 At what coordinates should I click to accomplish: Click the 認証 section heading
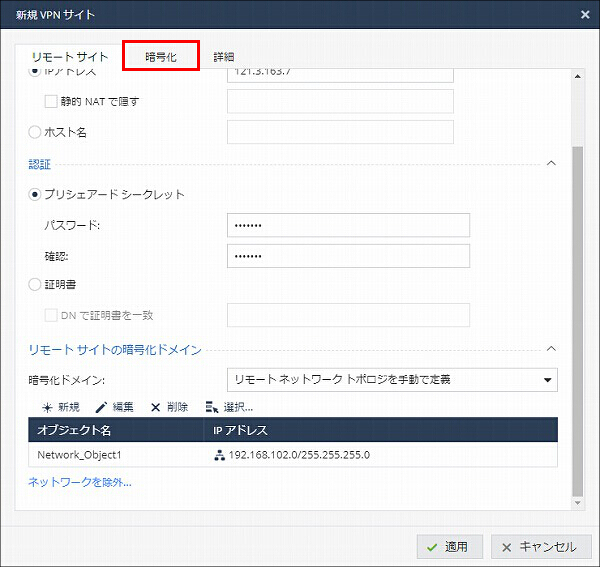tap(40, 164)
